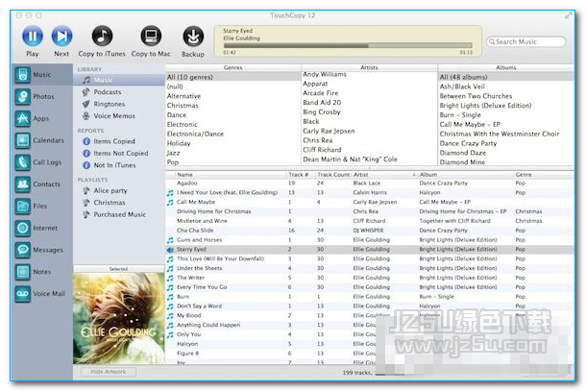Click the Ellie Goulding album artwork

pyautogui.click(x=119, y=318)
